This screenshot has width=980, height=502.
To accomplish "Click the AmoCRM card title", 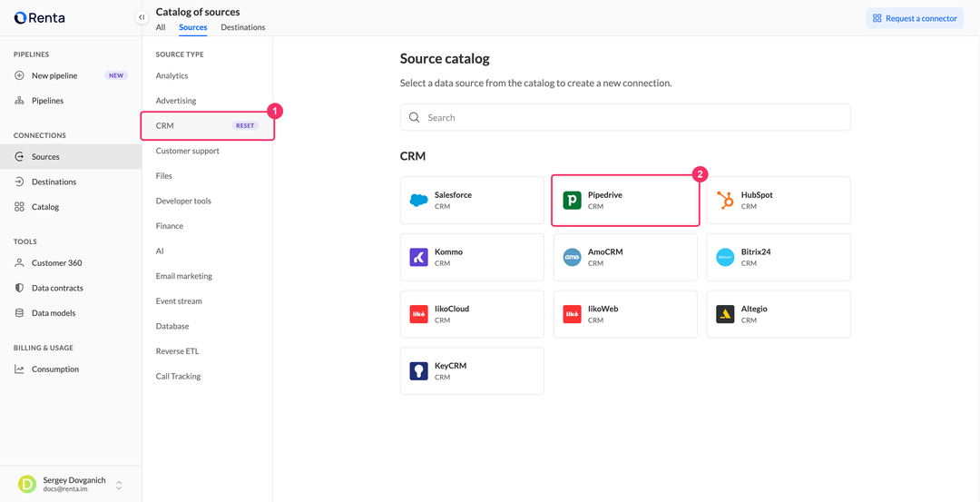I will click(605, 252).
